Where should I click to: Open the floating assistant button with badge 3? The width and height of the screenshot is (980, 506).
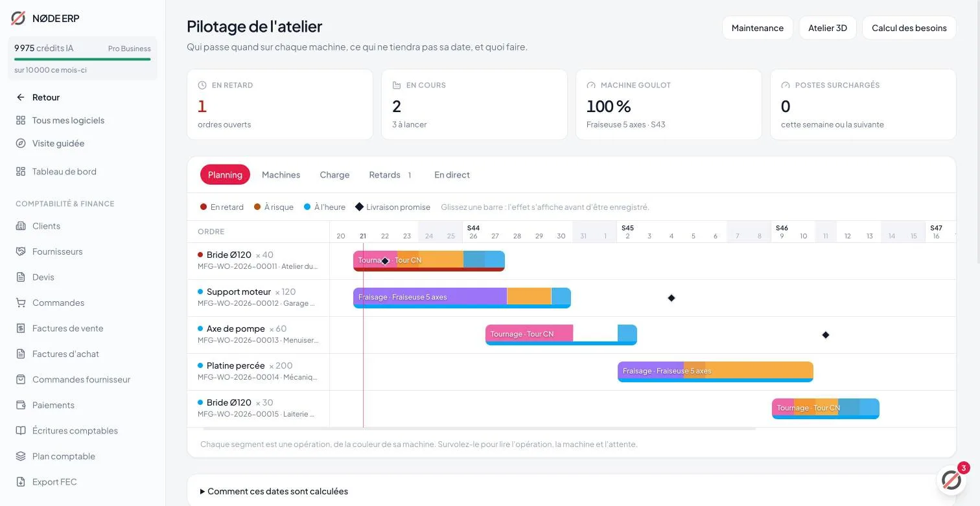(951, 480)
